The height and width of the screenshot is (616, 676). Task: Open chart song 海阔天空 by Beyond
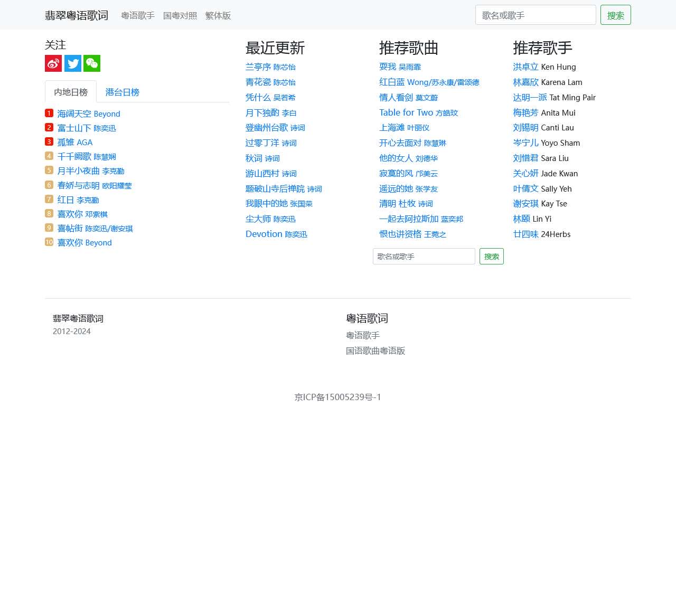coord(89,113)
